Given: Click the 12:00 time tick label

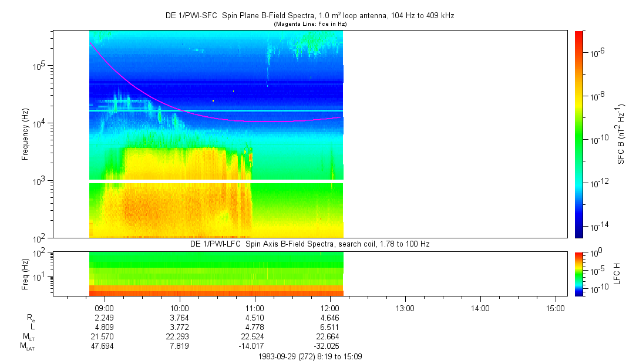Looking at the screenshot, I should tap(330, 308).
